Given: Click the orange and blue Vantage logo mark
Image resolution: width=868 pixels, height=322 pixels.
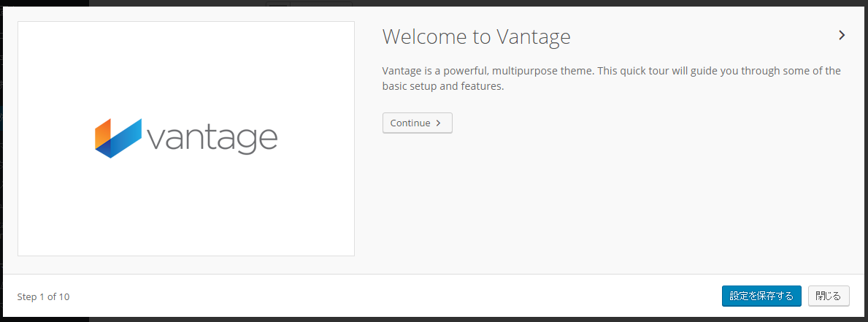Looking at the screenshot, I should tap(118, 138).
